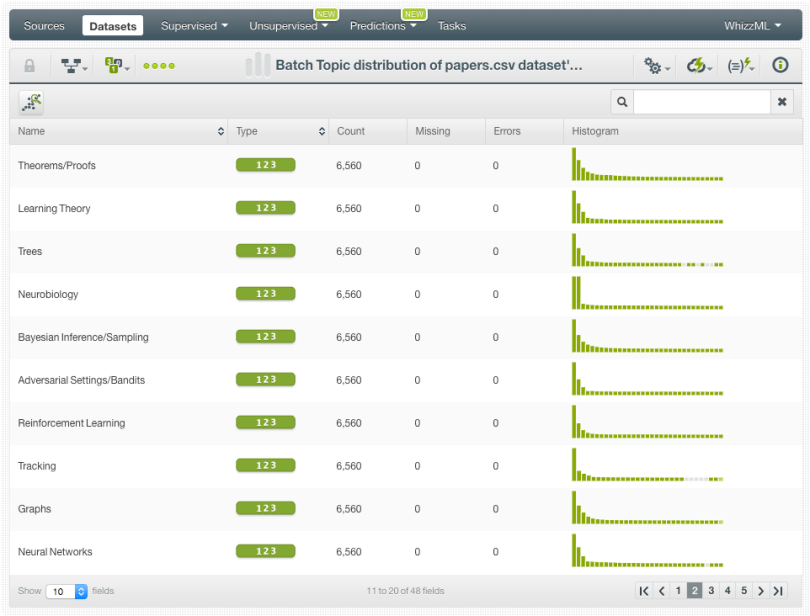This screenshot has width=810, height=616.
Task: Click the dataset info icon
Action: tap(780, 66)
